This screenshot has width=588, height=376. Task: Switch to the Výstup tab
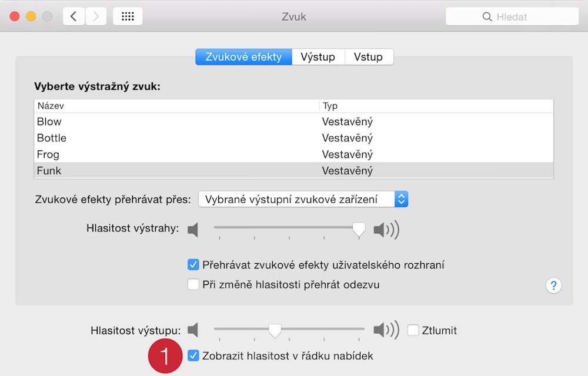[x=318, y=57]
